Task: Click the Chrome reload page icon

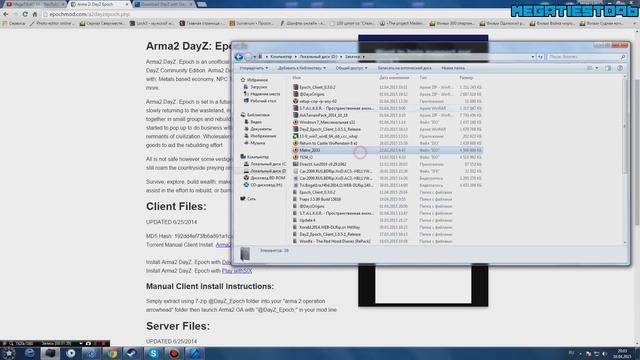Action: coord(25,14)
